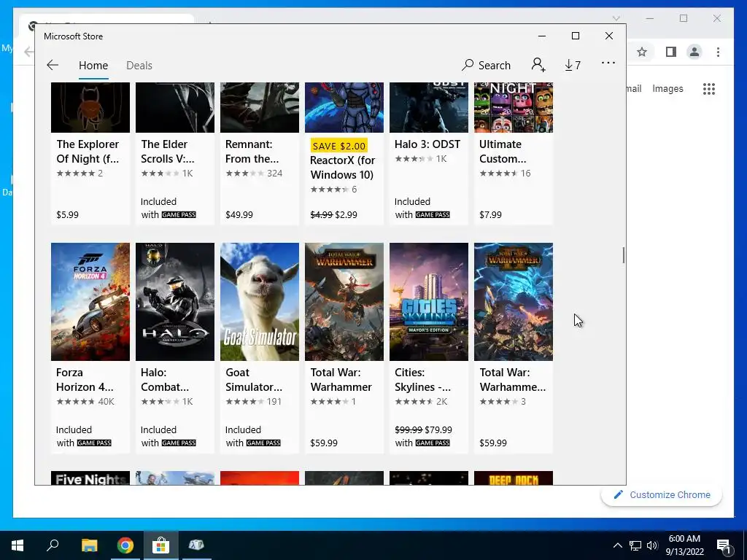Click Game Pass badge under Elder Scrolls

pos(179,215)
